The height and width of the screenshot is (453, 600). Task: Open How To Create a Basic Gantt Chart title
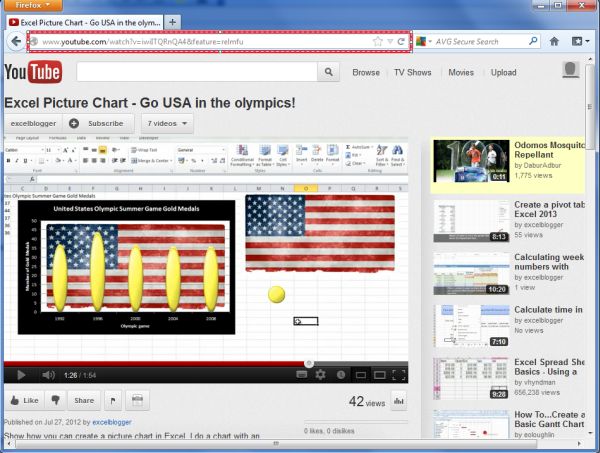[549, 419]
